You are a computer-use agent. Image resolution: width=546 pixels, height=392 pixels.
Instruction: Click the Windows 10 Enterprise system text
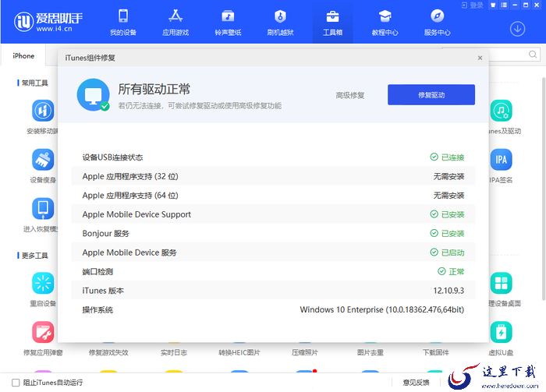382,309
